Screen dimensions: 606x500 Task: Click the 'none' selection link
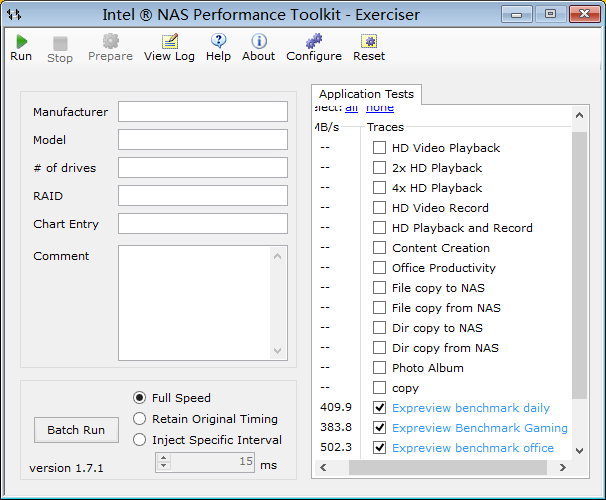click(379, 108)
